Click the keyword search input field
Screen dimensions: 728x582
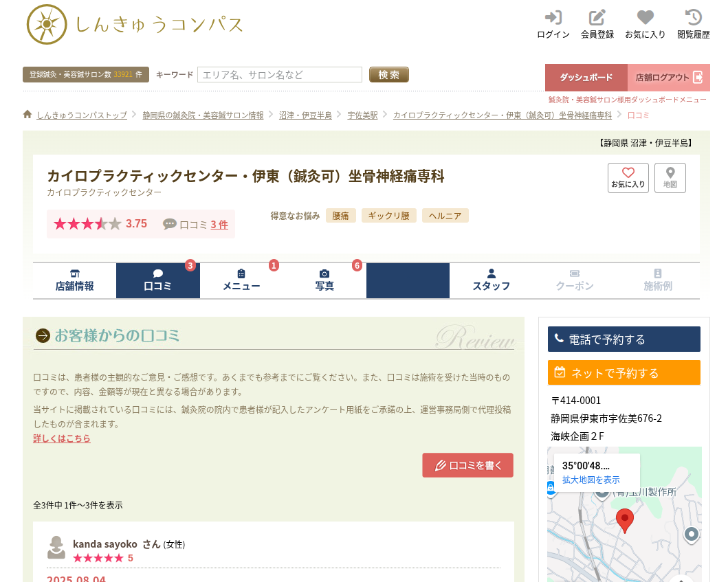279,75
